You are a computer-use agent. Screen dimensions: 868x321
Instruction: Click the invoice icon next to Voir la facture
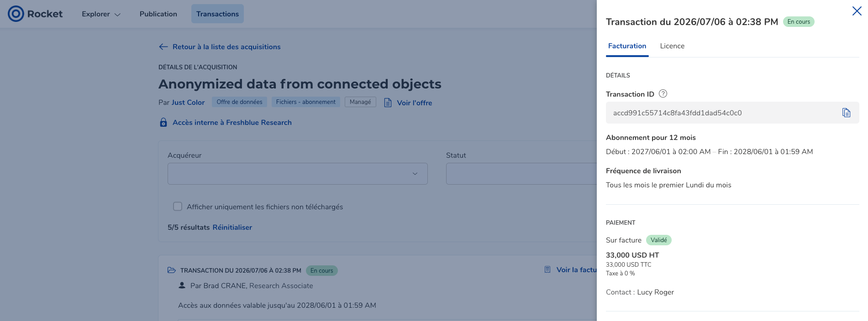click(x=547, y=269)
